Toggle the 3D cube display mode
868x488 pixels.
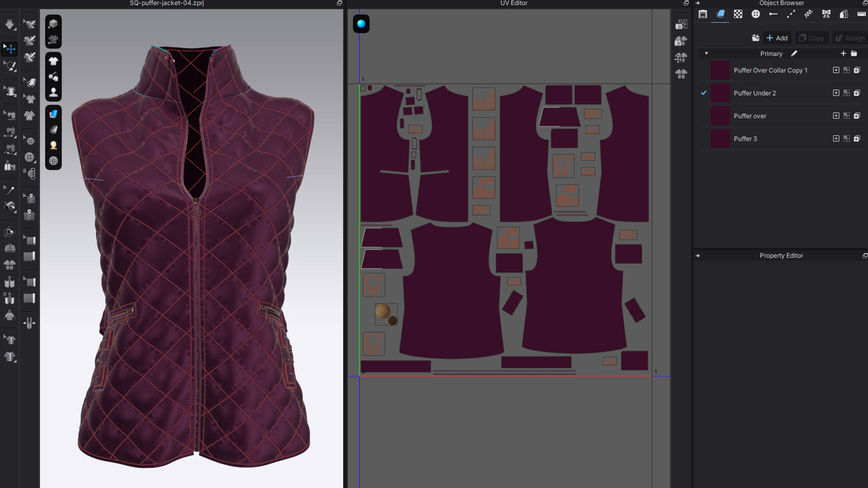[53, 23]
